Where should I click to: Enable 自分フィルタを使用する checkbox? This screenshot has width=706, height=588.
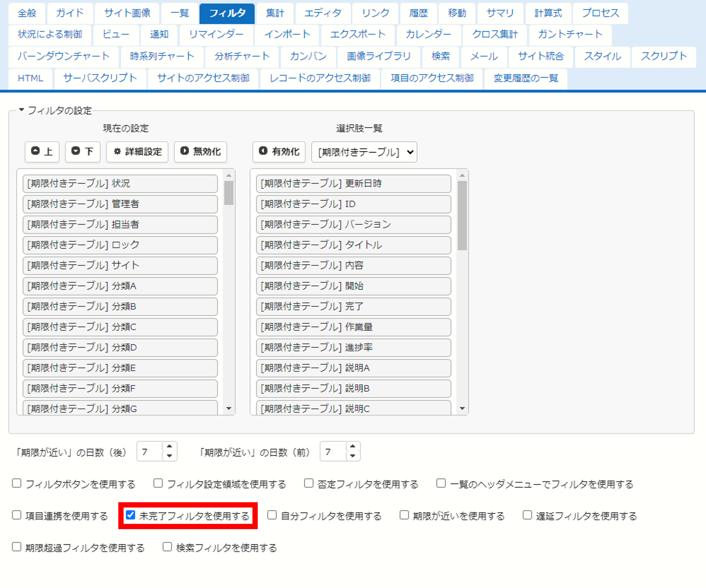tap(272, 515)
